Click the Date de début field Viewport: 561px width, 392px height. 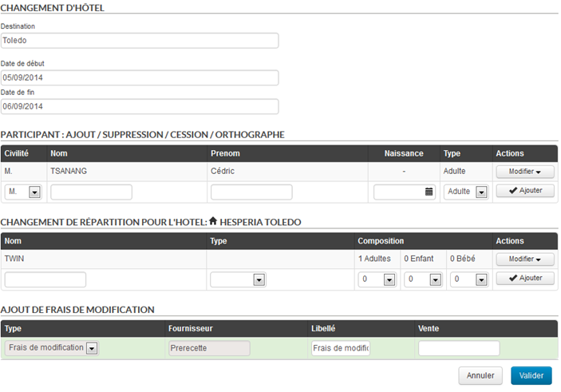140,77
